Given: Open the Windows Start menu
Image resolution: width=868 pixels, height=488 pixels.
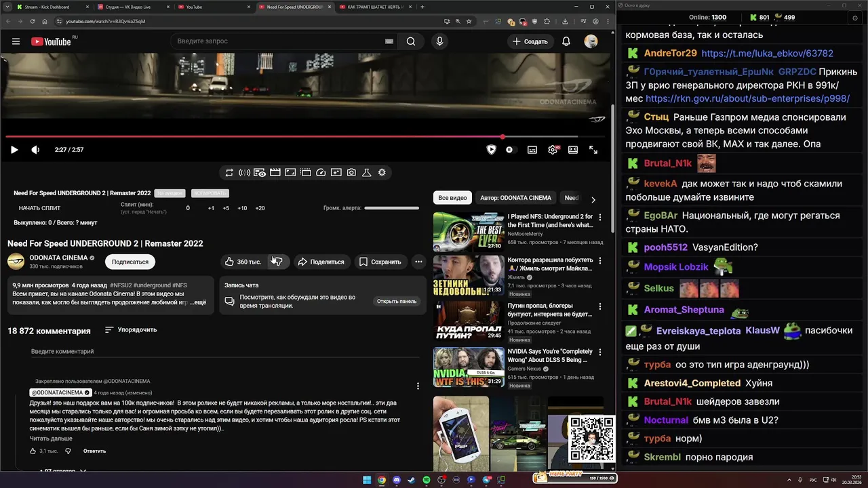Looking at the screenshot, I should [x=367, y=480].
